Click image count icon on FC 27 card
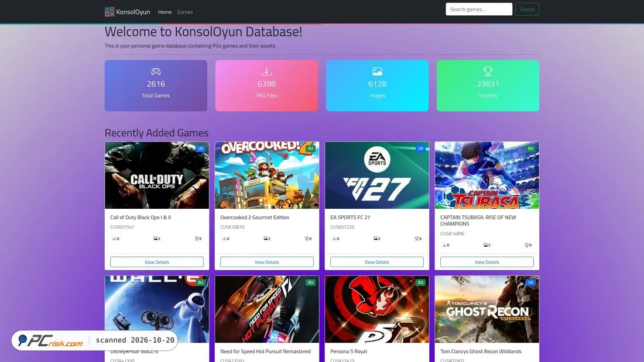The height and width of the screenshot is (362, 644). 376,239
